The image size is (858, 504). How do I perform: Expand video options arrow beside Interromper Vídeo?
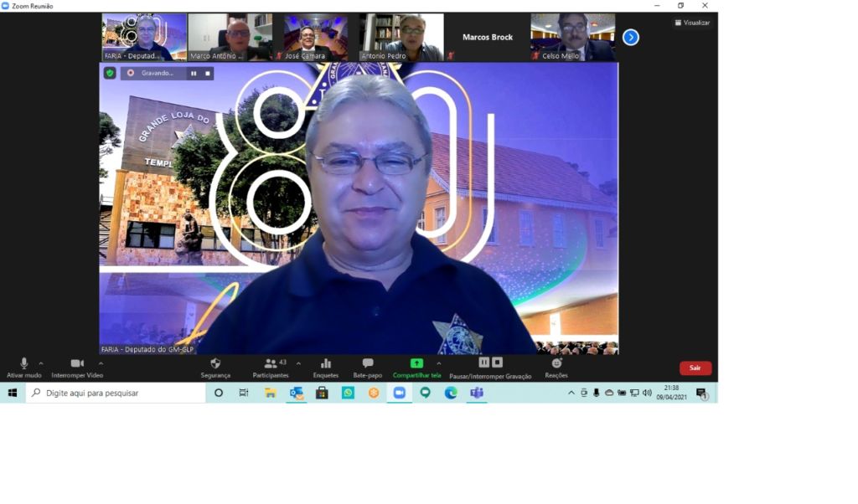click(101, 363)
